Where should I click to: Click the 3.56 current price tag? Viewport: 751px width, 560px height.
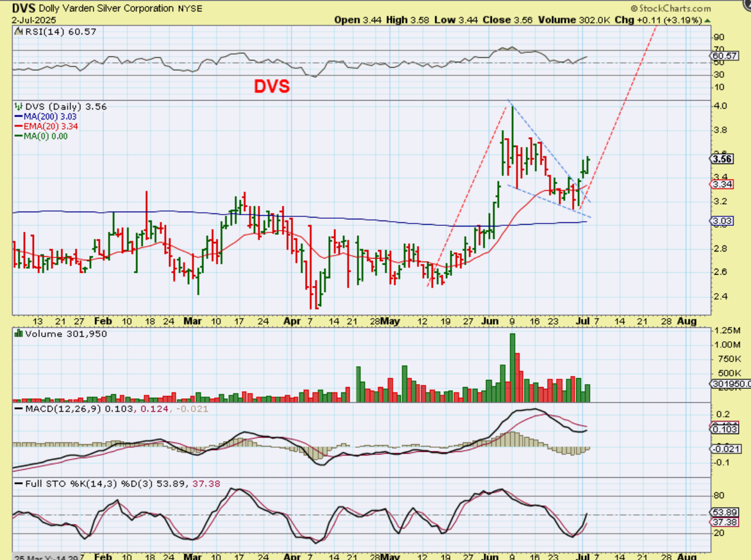tap(723, 159)
